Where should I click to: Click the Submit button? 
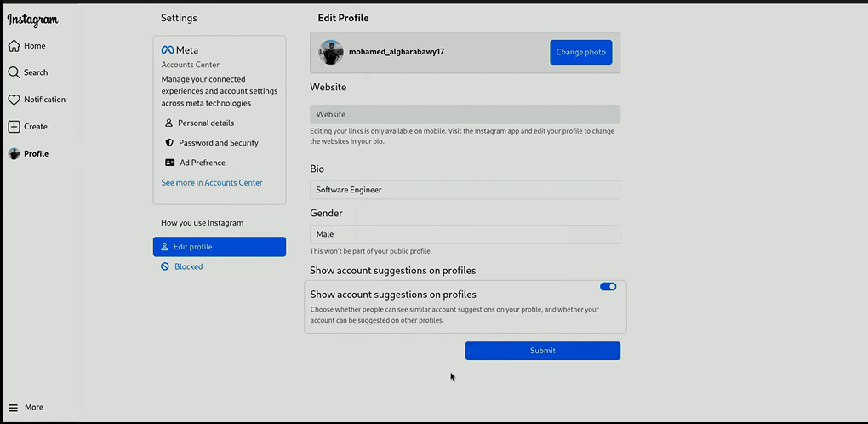pyautogui.click(x=543, y=351)
